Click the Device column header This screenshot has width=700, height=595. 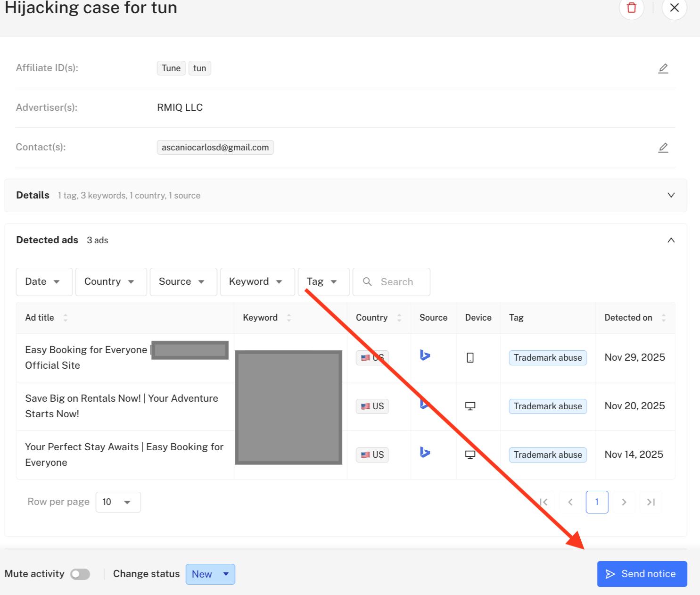coord(478,318)
